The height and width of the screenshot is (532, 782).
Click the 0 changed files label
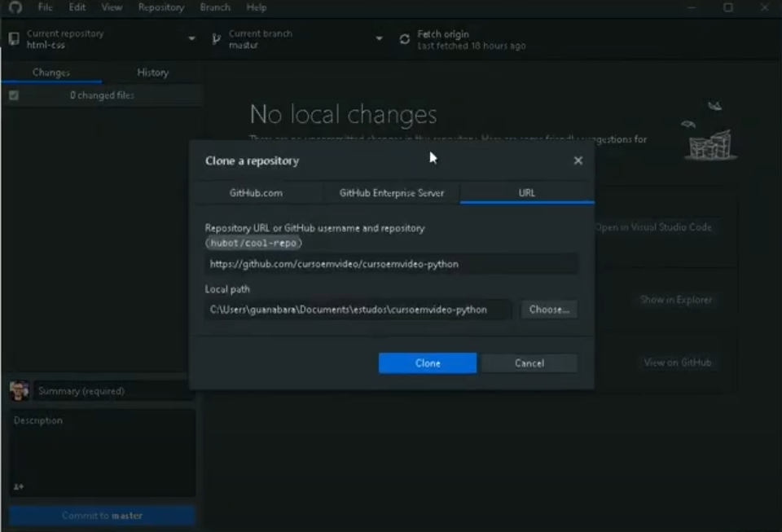(x=103, y=95)
